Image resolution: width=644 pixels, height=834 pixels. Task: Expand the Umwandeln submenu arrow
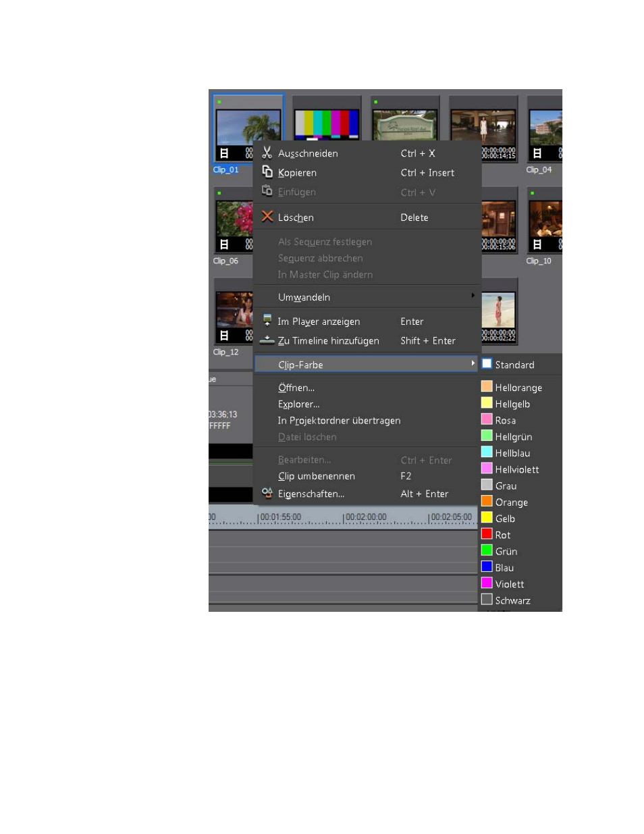point(473,296)
